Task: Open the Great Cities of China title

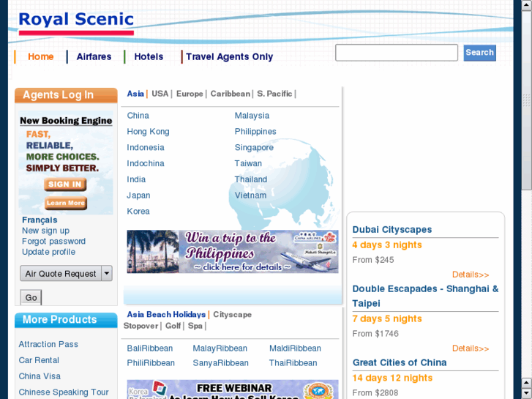Action: [x=400, y=362]
